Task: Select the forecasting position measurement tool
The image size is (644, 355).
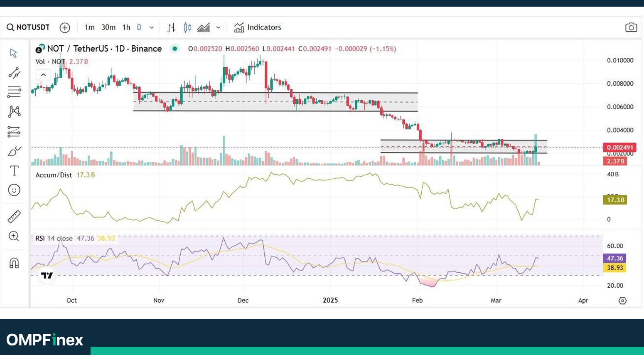Action: [14, 132]
